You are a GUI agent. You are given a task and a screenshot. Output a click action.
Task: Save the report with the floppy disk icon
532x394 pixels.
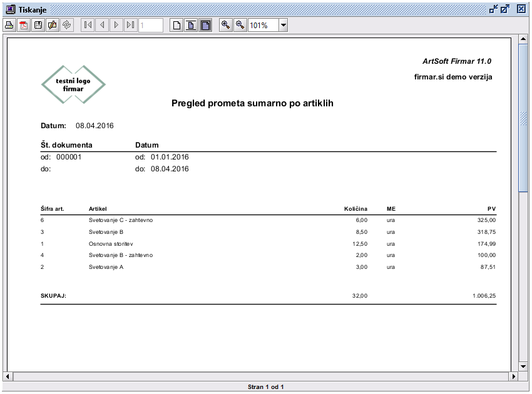pos(38,25)
